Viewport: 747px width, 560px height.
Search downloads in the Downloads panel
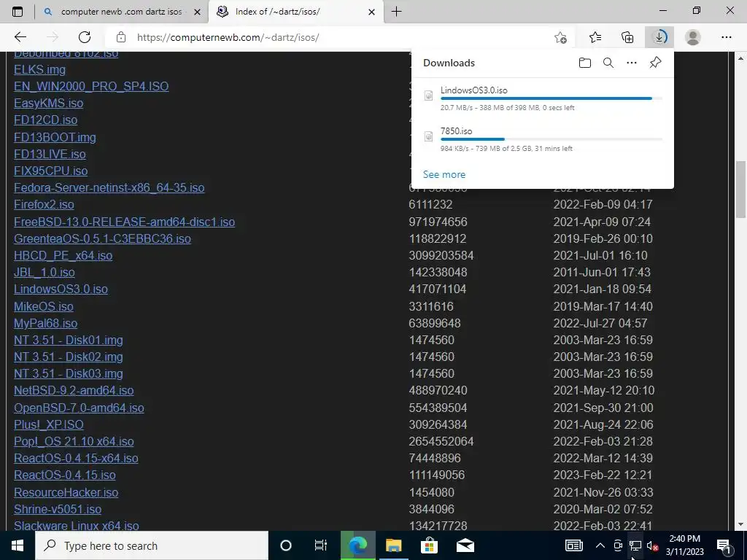tap(608, 63)
